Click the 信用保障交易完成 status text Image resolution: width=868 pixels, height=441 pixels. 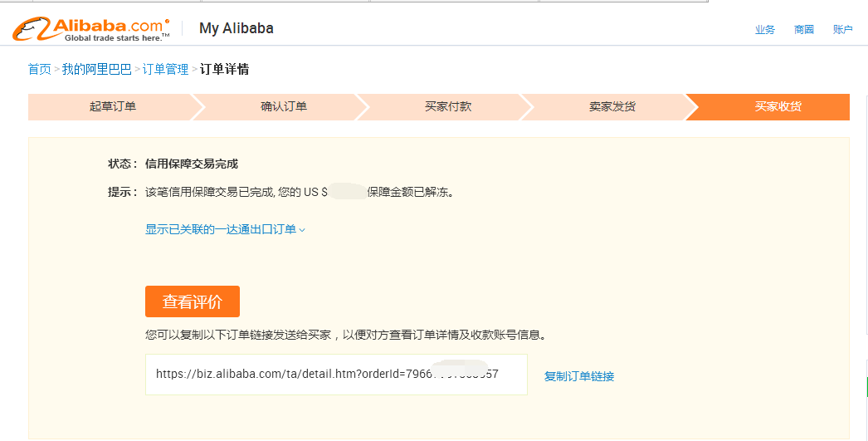(192, 164)
